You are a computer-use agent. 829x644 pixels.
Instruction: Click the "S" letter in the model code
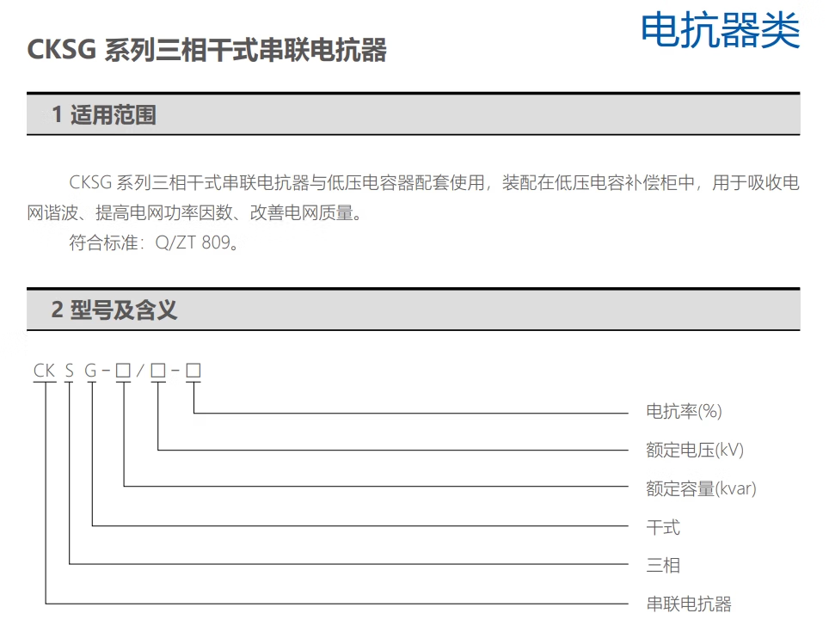[68, 371]
